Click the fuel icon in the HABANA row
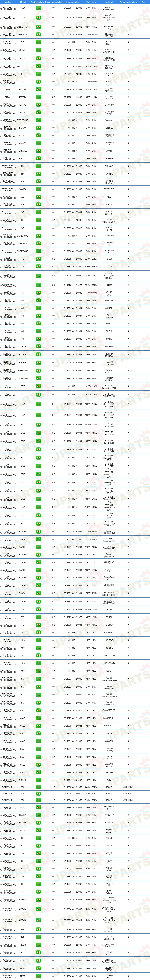 tap(38, 35)
